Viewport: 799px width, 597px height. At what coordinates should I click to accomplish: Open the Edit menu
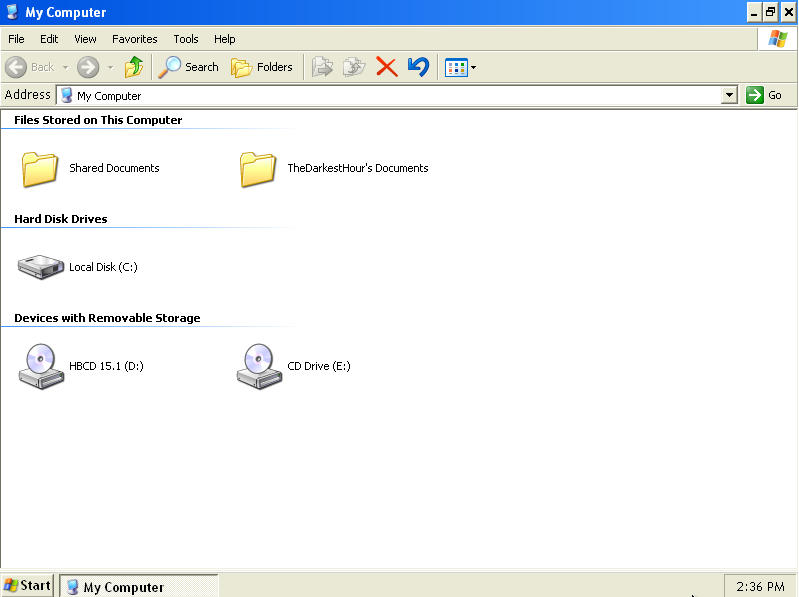pyautogui.click(x=49, y=39)
